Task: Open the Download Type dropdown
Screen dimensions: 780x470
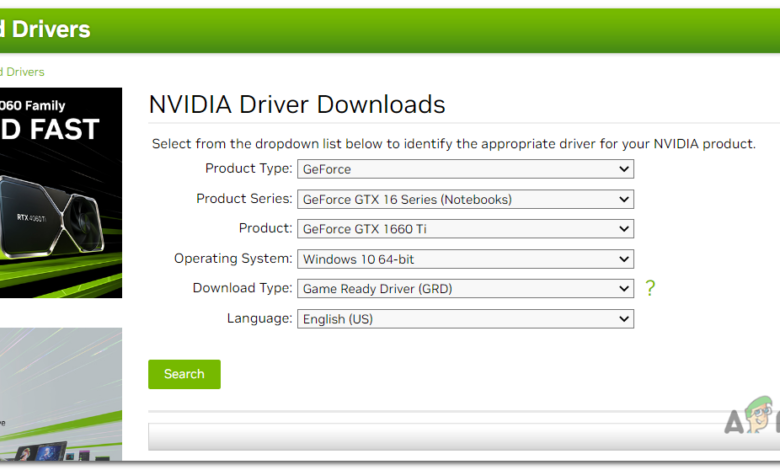Action: click(465, 289)
